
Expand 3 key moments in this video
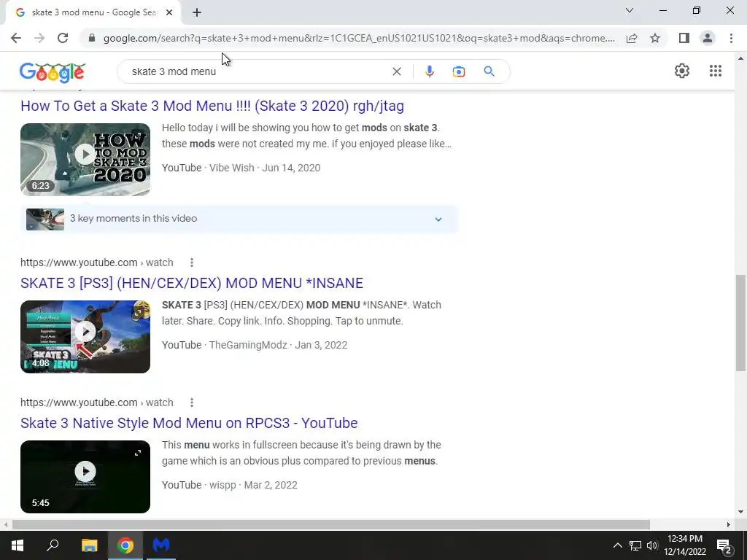(x=438, y=219)
